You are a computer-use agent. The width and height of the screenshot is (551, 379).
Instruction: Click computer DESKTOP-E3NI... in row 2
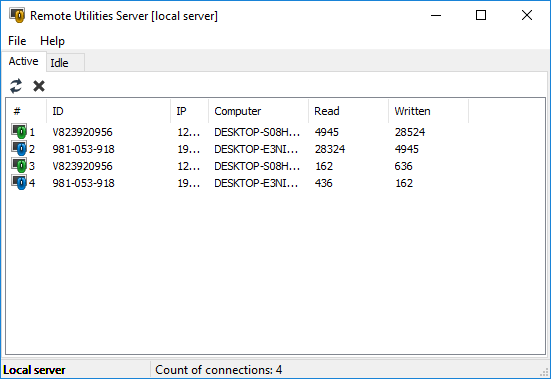(x=256, y=149)
